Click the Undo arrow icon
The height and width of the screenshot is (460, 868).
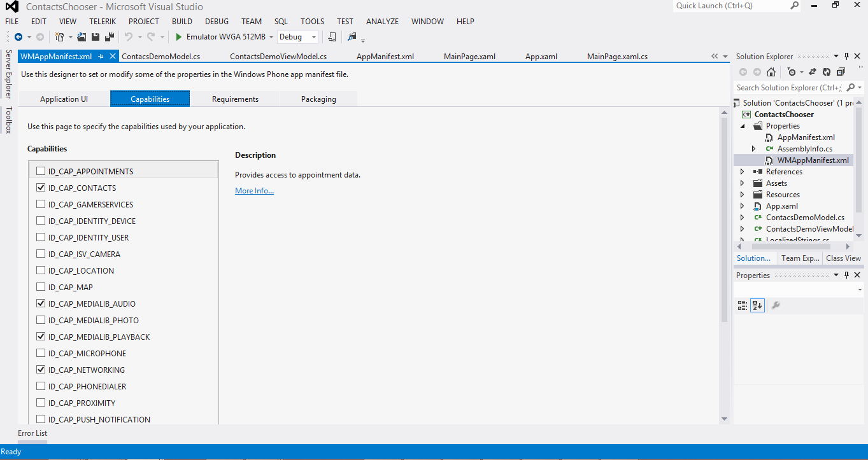(128, 37)
